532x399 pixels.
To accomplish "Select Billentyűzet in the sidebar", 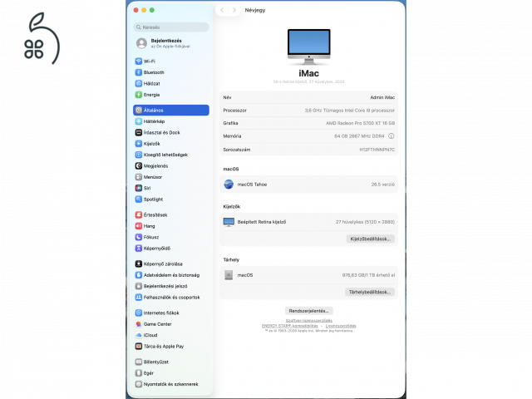I will tap(171, 362).
